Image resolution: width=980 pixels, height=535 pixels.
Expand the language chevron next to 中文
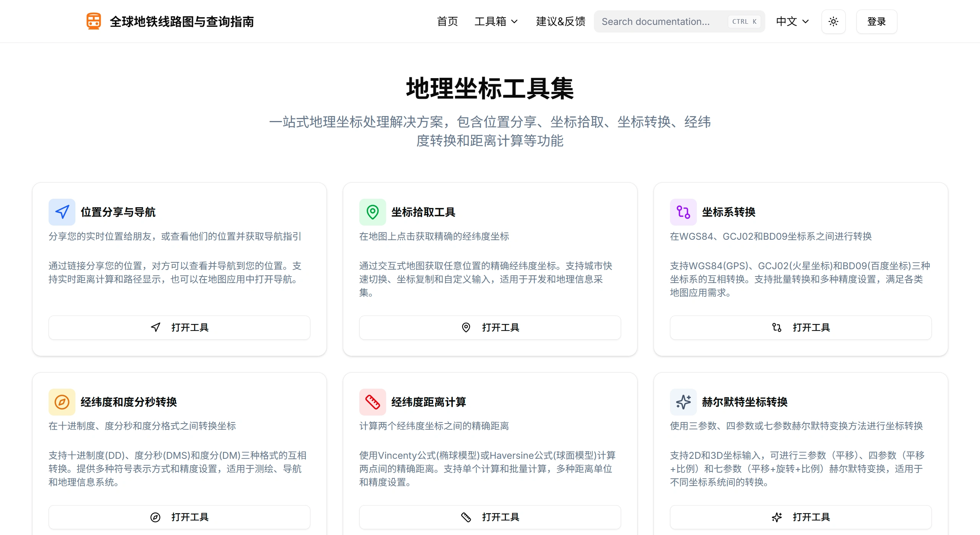(806, 22)
